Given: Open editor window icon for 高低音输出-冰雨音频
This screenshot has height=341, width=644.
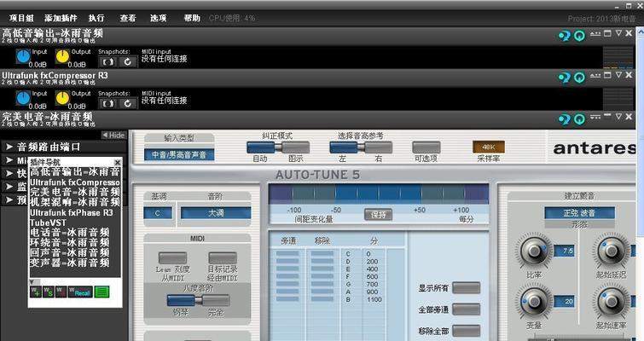Looking at the screenshot, I should click(x=607, y=33).
